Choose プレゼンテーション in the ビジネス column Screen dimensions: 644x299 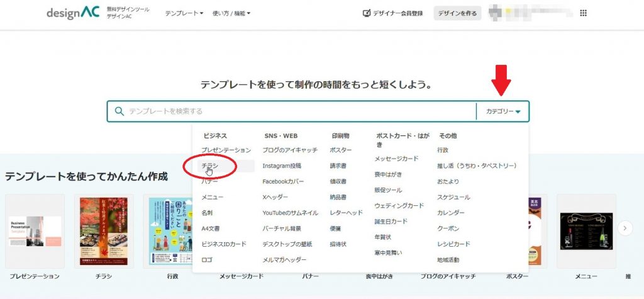(226, 150)
